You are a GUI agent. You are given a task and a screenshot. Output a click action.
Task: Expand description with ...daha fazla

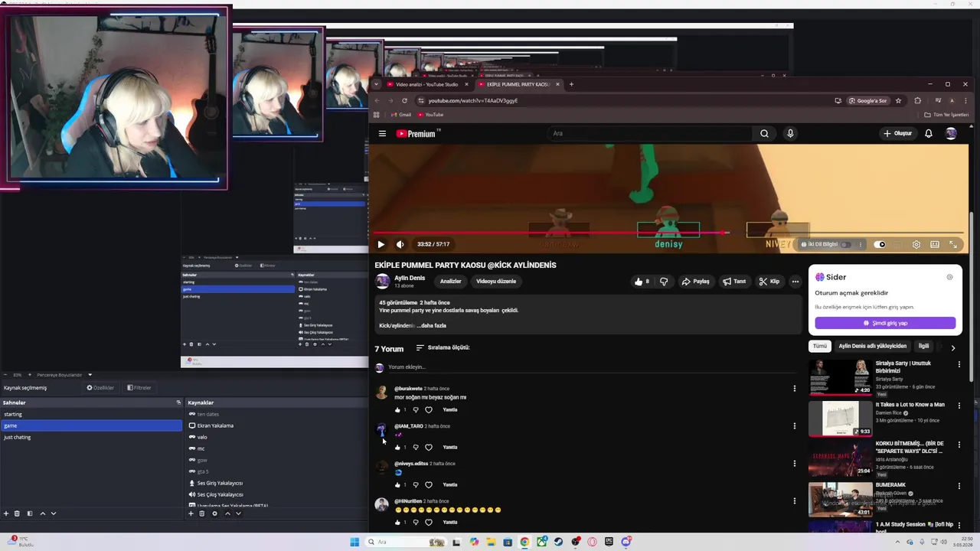[x=432, y=325]
